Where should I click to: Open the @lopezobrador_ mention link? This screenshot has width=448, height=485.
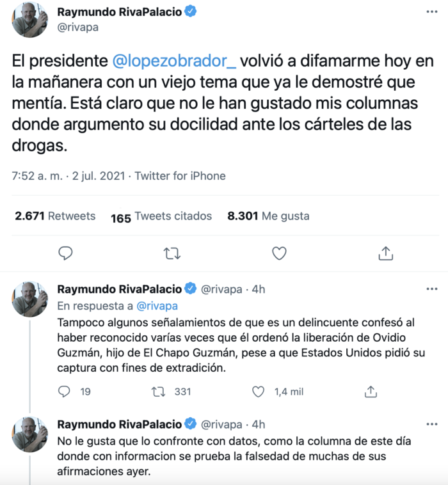coord(175,61)
